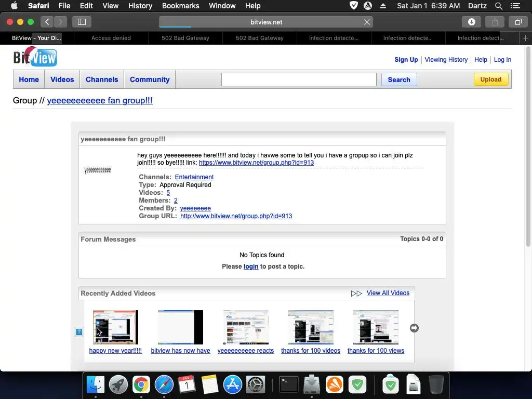Click the bitview.net address bar

point(266,22)
